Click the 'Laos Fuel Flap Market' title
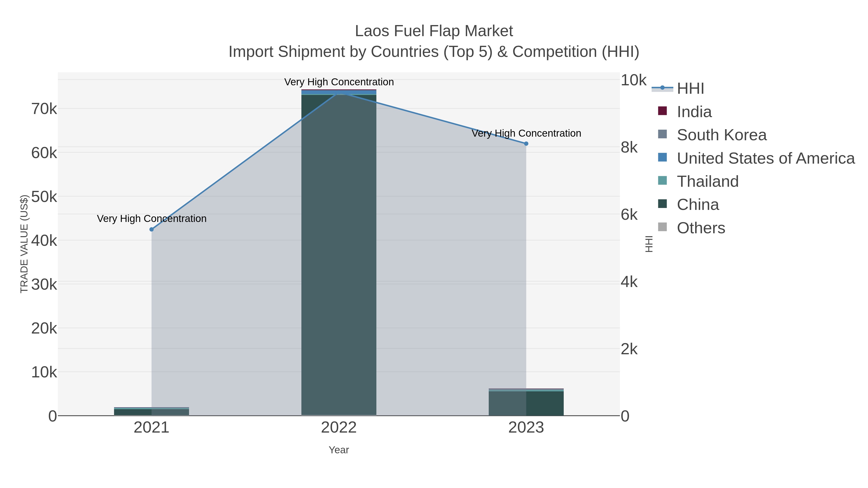This screenshot has height=488, width=868. click(434, 31)
